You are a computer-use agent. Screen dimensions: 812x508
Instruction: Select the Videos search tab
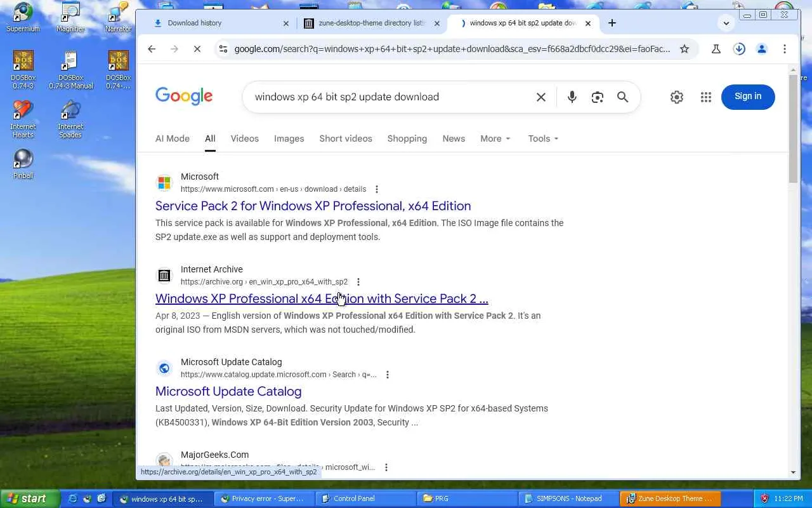(245, 138)
